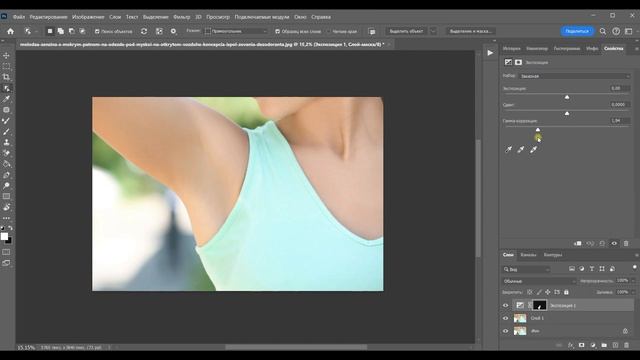Select the Move tool
Screen dimensions: 640x360
(x=6, y=55)
